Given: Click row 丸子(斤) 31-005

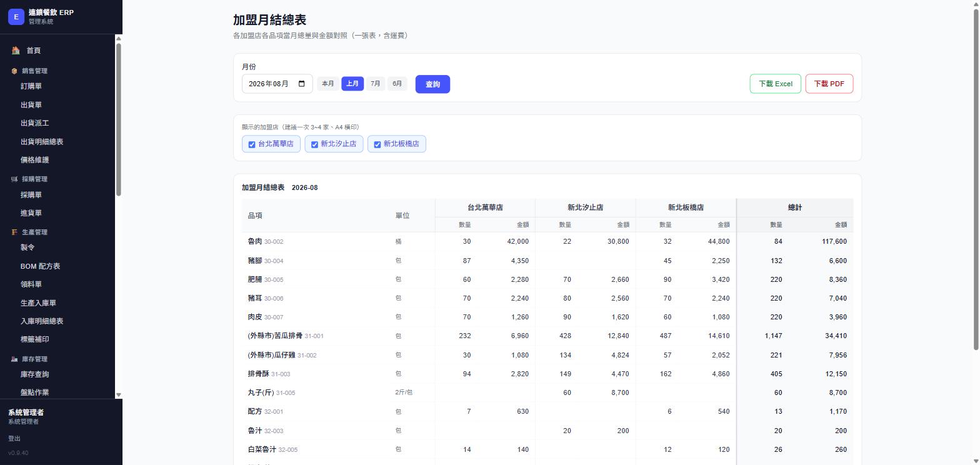Looking at the screenshot, I should pyautogui.click(x=547, y=392).
